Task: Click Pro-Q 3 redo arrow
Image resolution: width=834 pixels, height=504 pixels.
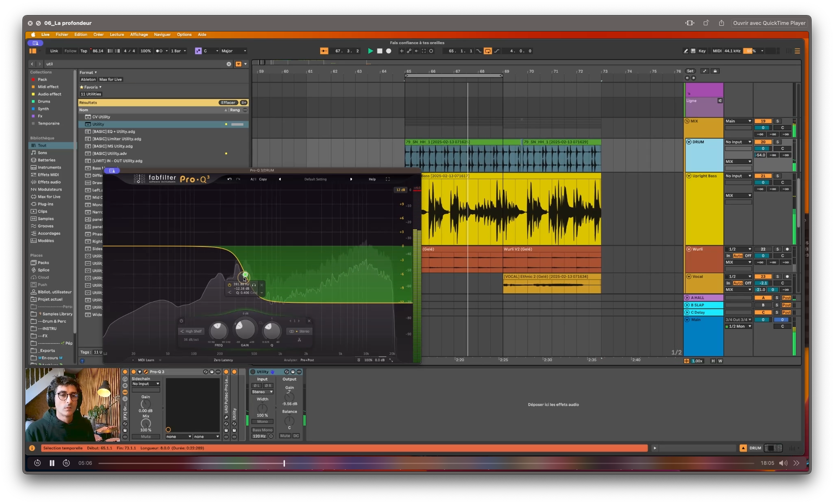Action: point(238,179)
